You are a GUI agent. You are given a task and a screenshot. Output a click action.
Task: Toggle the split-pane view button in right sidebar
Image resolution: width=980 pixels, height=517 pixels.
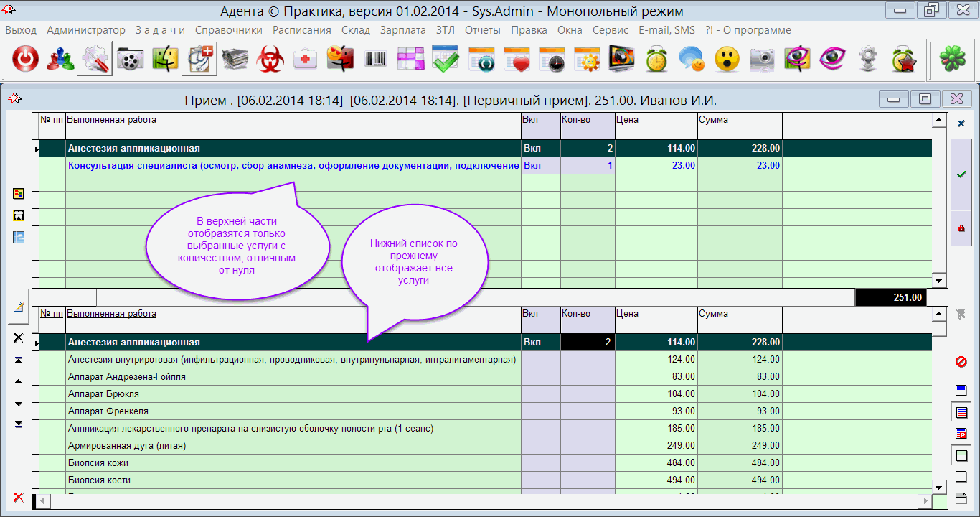(961, 455)
